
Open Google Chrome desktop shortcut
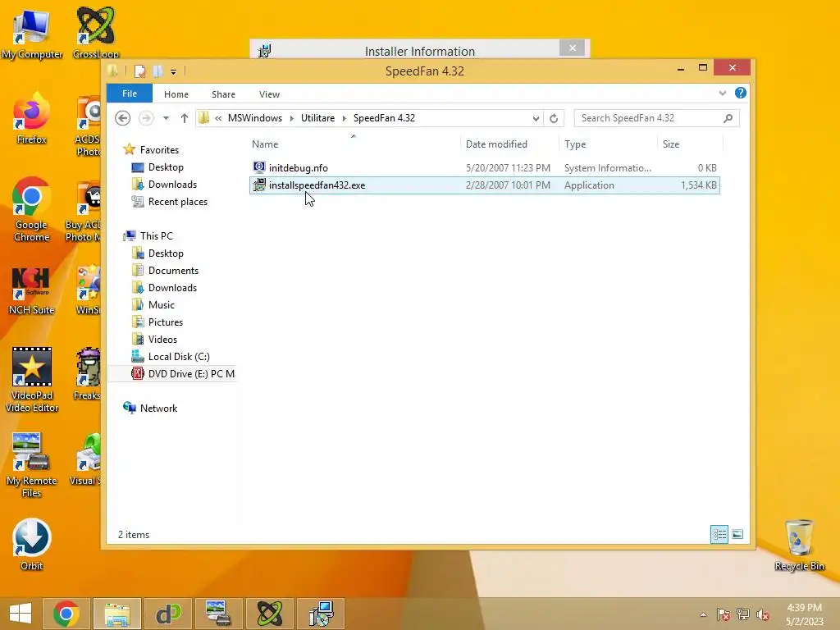32,210
